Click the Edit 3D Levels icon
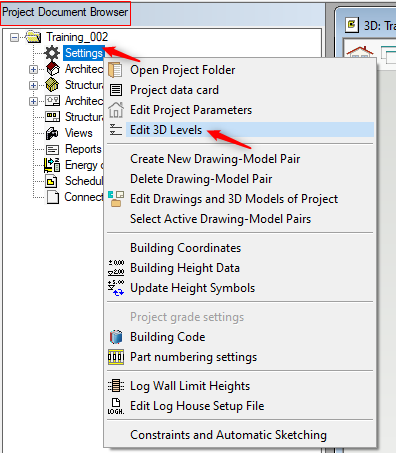This screenshot has height=453, width=396. (116, 130)
